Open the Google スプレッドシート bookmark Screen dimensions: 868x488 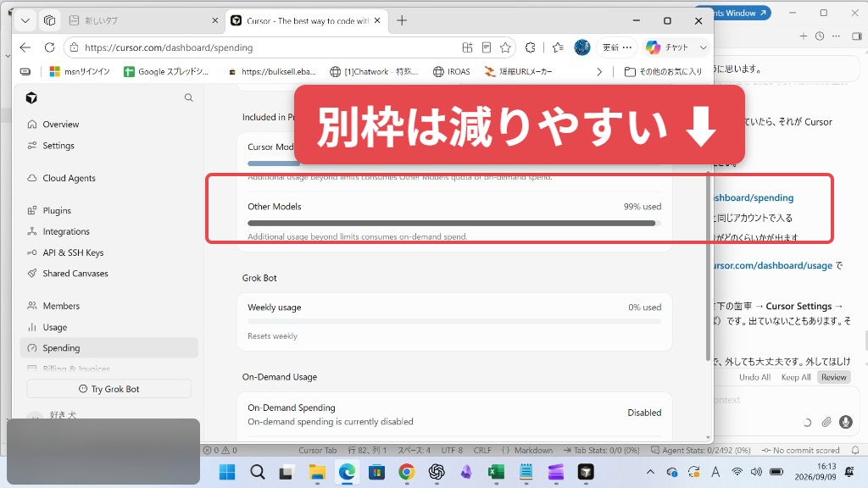coord(166,71)
